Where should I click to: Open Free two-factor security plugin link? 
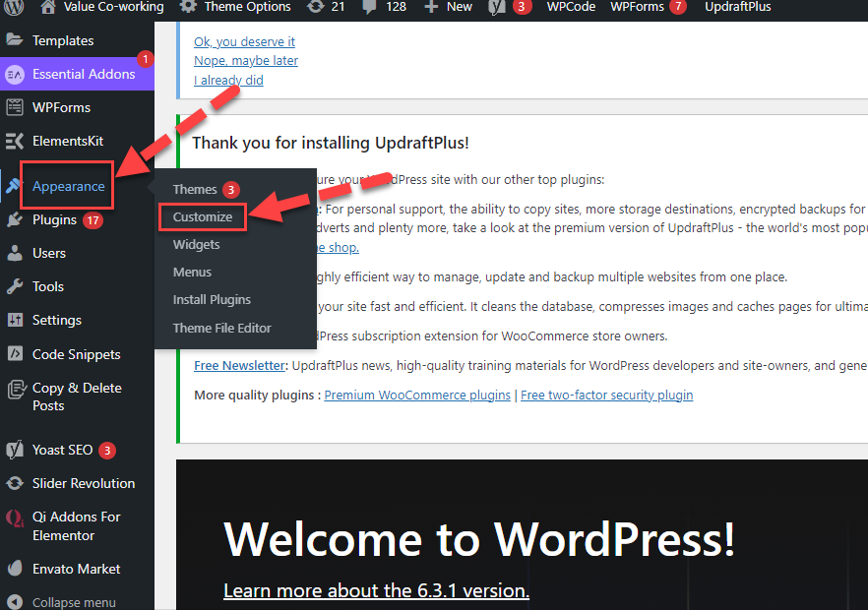click(x=606, y=395)
